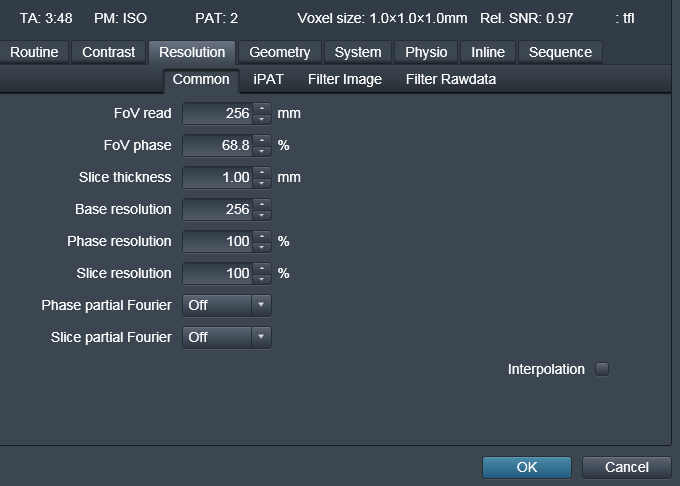Screen dimensions: 680x486
Task: Increase Base resolution up arrow
Action: click(262, 204)
